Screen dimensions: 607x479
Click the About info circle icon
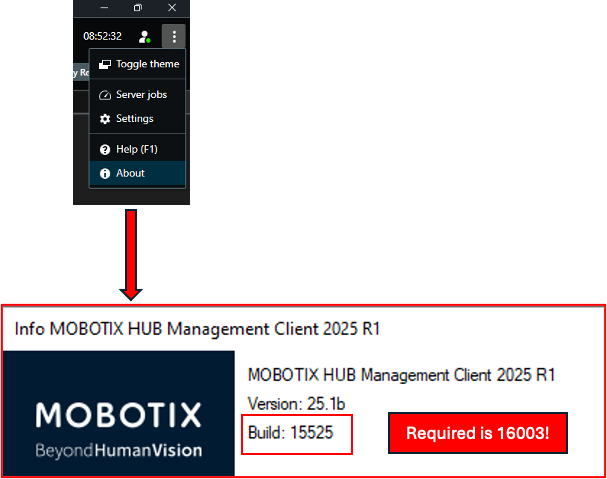(x=105, y=173)
